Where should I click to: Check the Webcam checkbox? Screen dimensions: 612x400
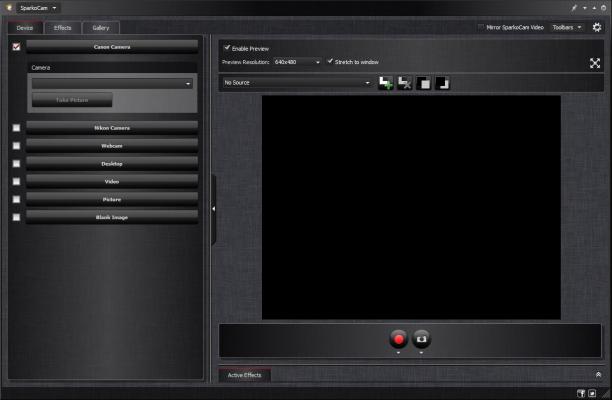click(x=16, y=146)
